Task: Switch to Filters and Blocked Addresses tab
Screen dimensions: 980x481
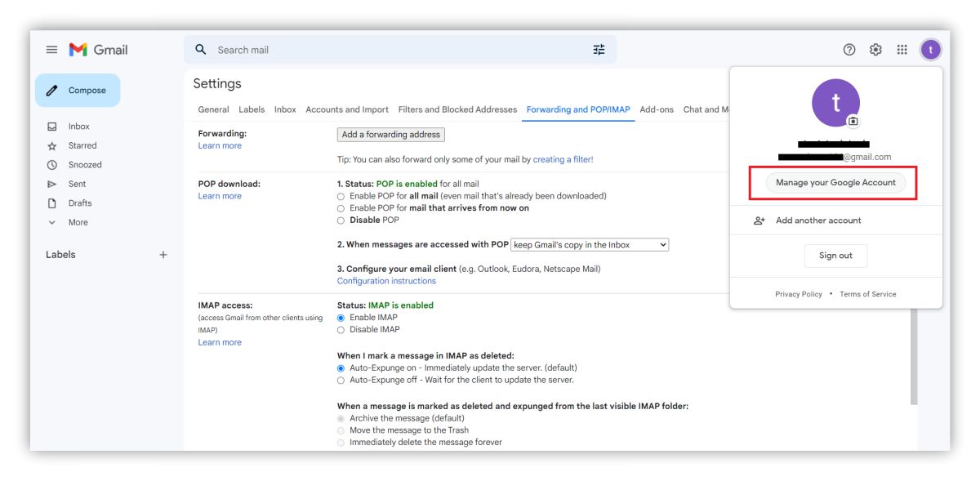Action: pos(457,109)
